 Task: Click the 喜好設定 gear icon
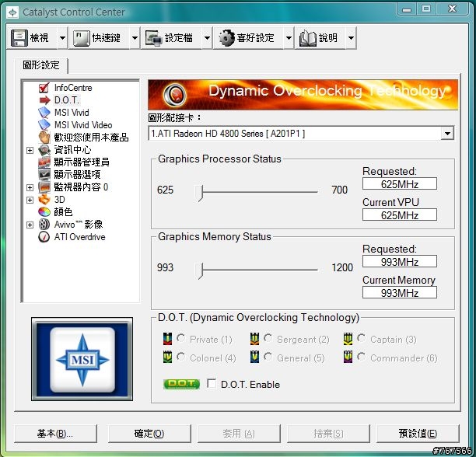coord(227,38)
